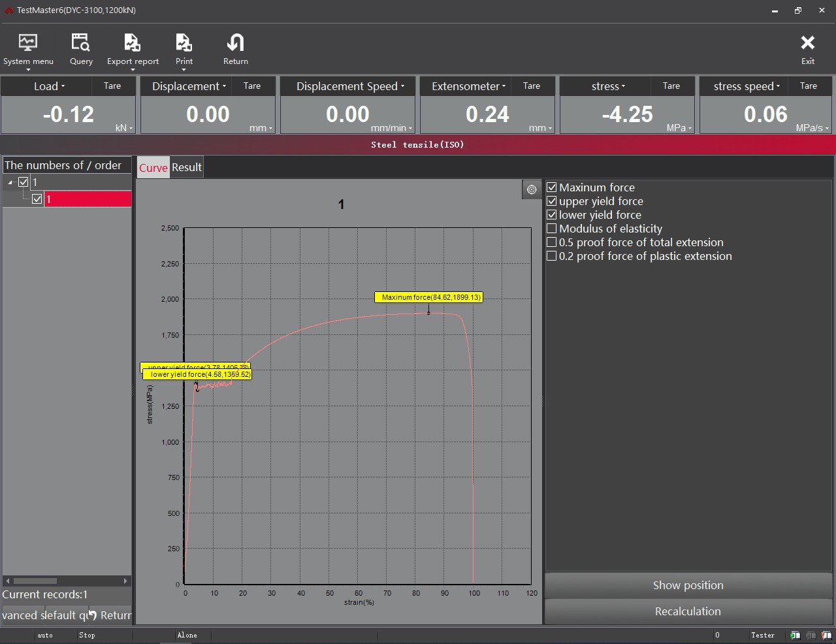Click the Recalculation button
Screen dimensions: 836x644
[x=688, y=611]
